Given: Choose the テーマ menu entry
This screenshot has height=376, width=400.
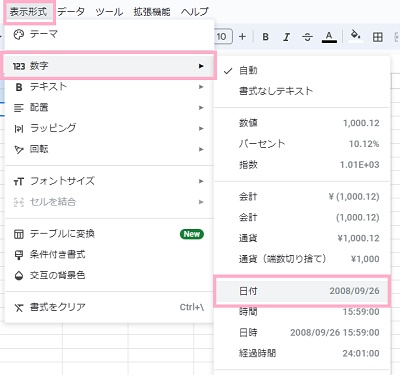Looking at the screenshot, I should [x=109, y=34].
